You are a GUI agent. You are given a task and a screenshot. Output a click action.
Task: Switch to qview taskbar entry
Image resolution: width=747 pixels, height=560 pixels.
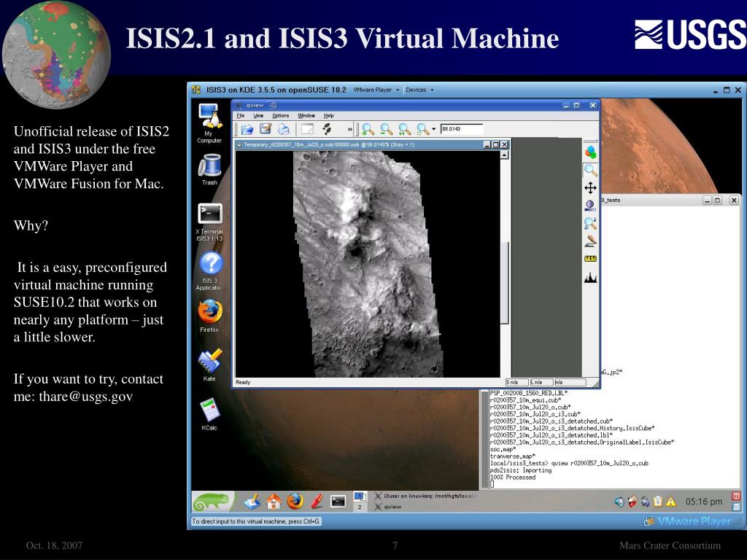pos(425,507)
